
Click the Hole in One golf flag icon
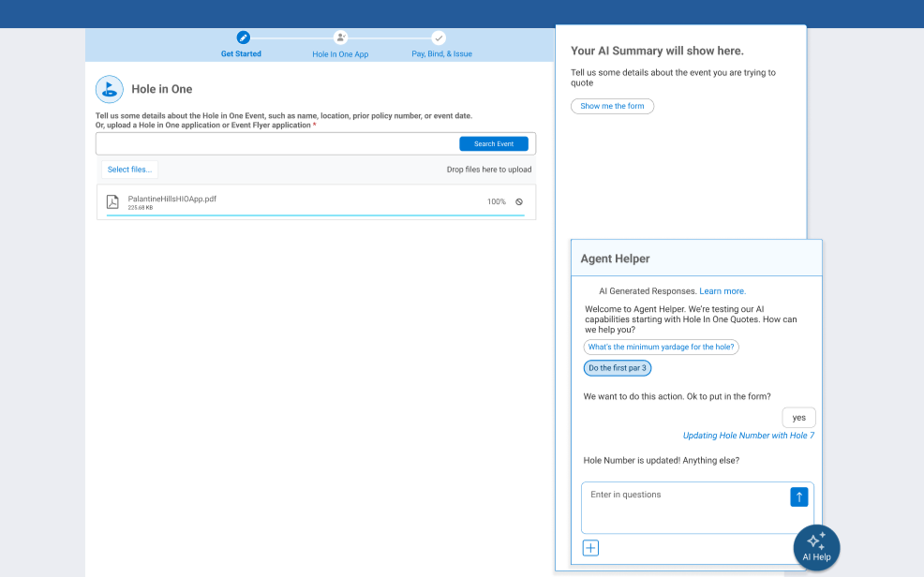pos(110,90)
